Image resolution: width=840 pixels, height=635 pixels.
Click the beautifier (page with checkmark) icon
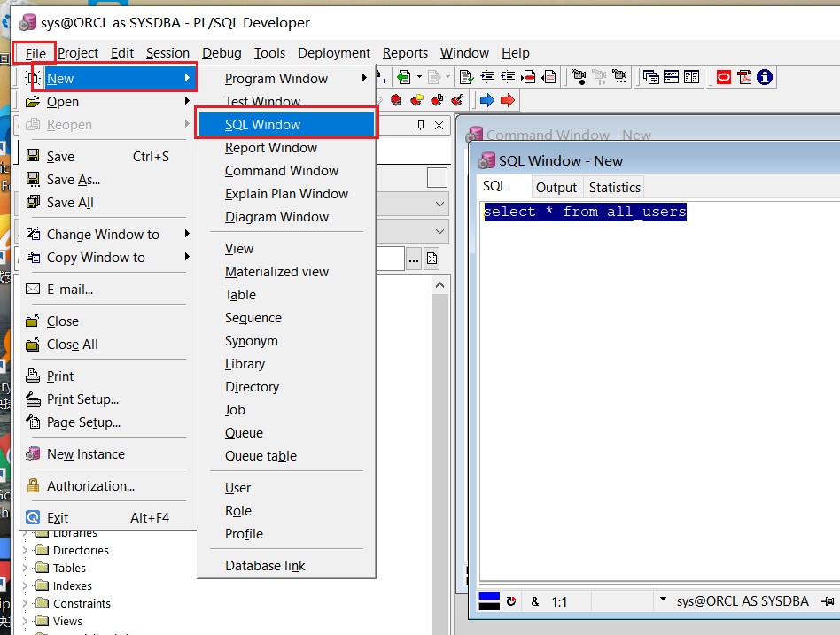tap(466, 77)
